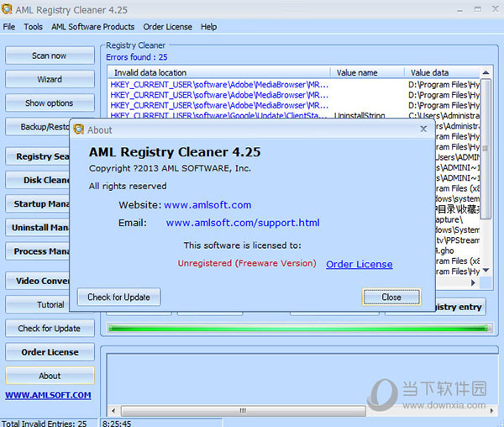Click the registry entry button behind dialog
Screen dimensions: 504x427
tap(460, 307)
